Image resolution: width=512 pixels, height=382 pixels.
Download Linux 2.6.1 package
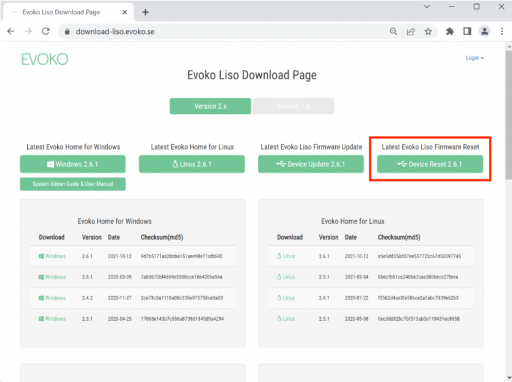pyautogui.click(x=192, y=164)
